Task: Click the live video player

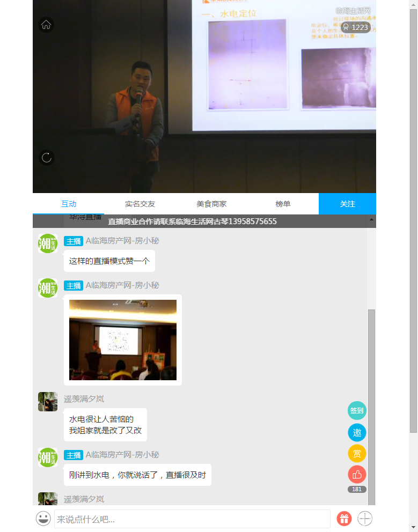Action: point(204,97)
